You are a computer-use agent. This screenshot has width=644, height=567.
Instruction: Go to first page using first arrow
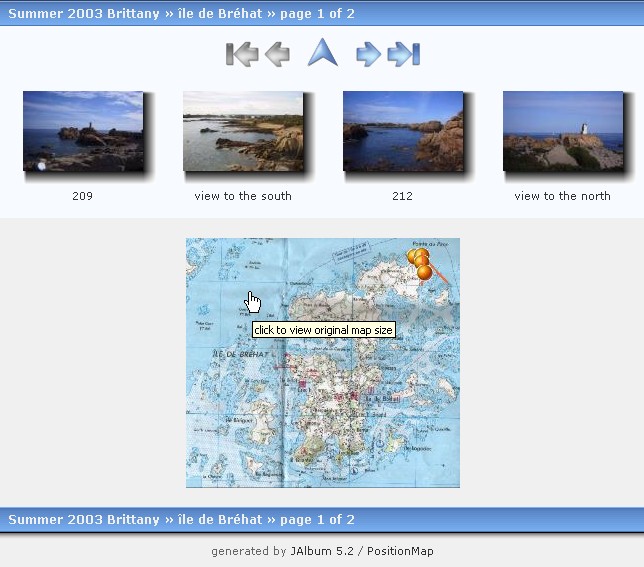[x=240, y=54]
